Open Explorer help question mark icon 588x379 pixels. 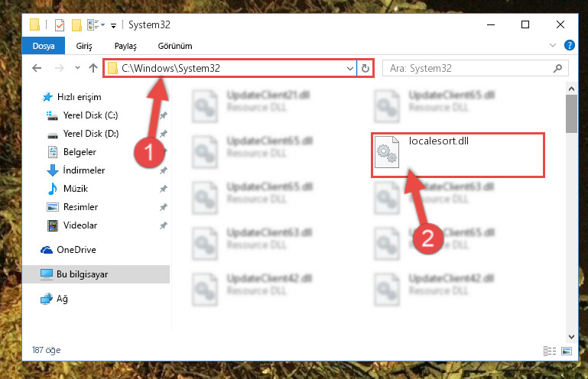(x=569, y=45)
